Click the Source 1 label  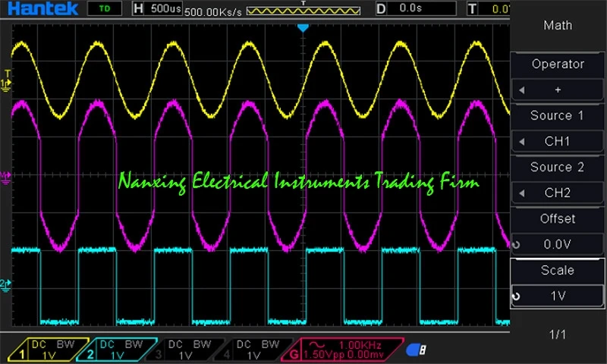[557, 115]
